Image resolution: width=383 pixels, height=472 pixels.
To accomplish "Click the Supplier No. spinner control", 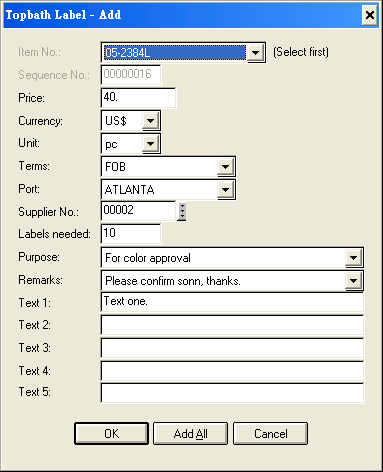I will pyautogui.click(x=182, y=211).
